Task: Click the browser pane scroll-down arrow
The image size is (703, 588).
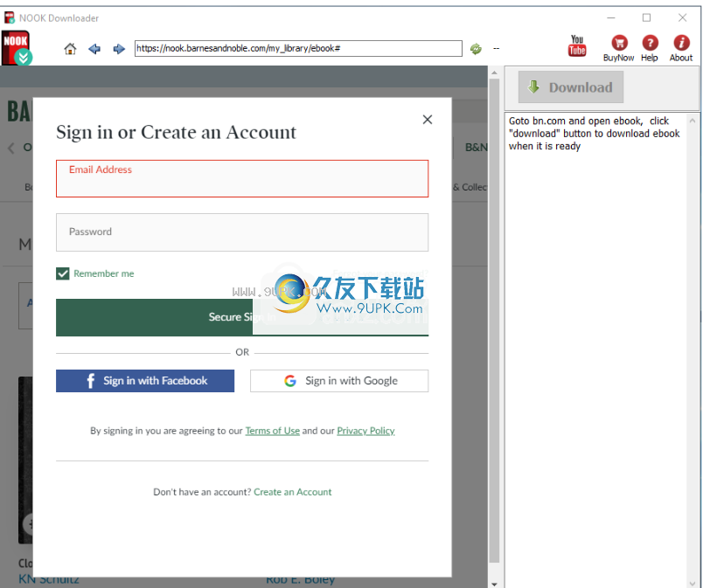Action: click(494, 583)
